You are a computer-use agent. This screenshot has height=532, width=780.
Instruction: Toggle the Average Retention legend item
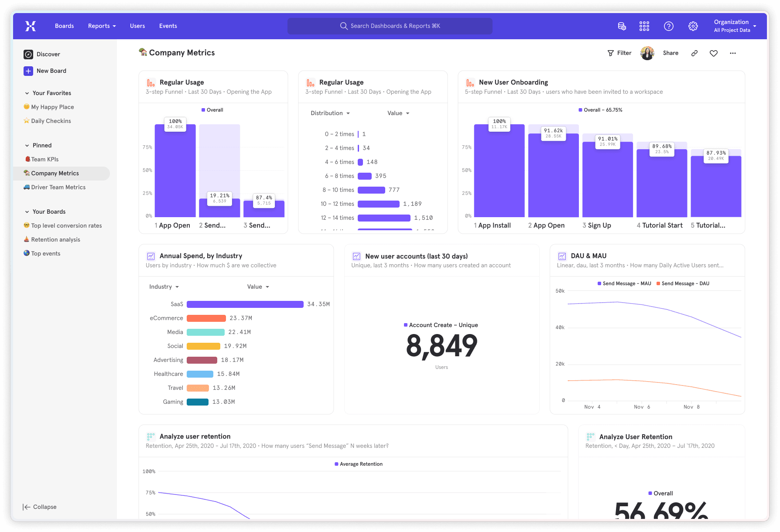tap(359, 464)
